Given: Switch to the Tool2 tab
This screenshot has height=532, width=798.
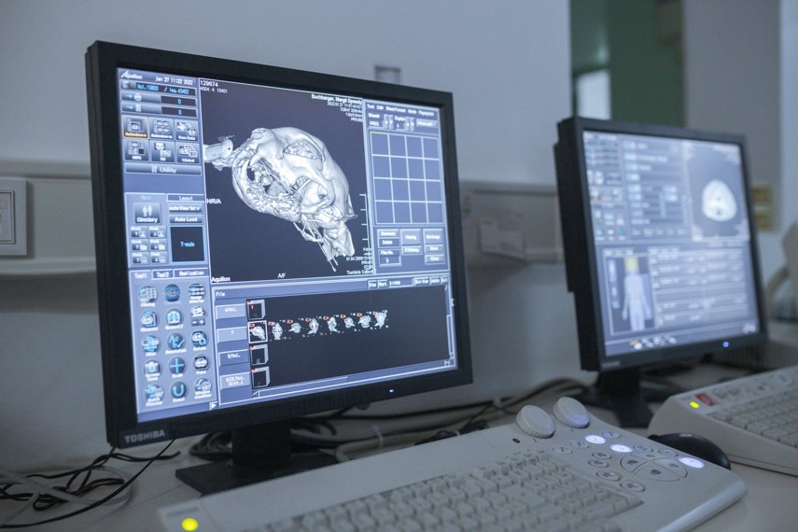Looking at the screenshot, I should coord(162,274).
